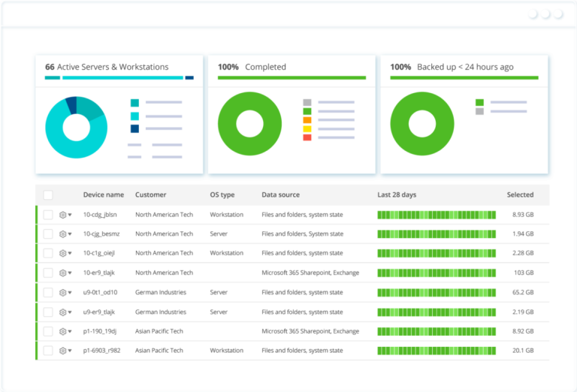Check the box for device 10-cdg_jblsn
The width and height of the screenshot is (577, 392).
[48, 215]
